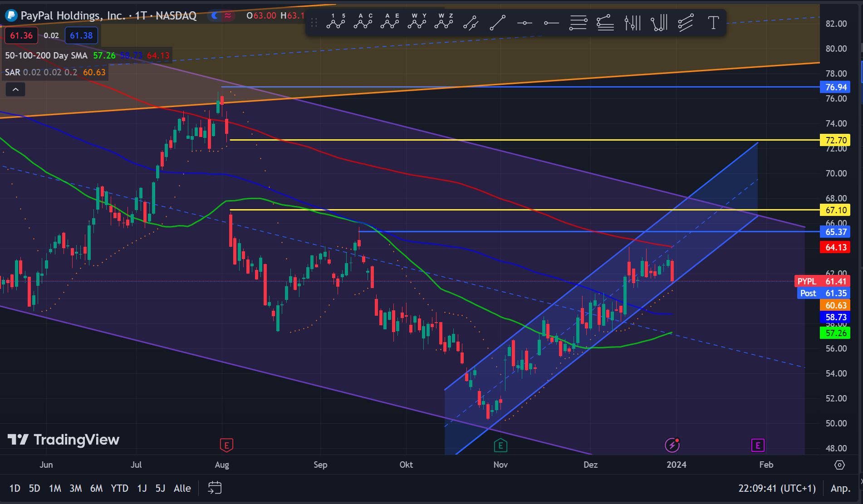The width and height of the screenshot is (863, 504).
Task: Show the Alle full time range
Action: 182,489
